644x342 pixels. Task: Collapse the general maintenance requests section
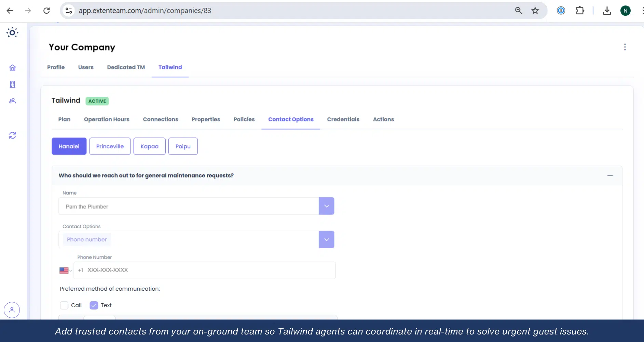[x=610, y=176]
